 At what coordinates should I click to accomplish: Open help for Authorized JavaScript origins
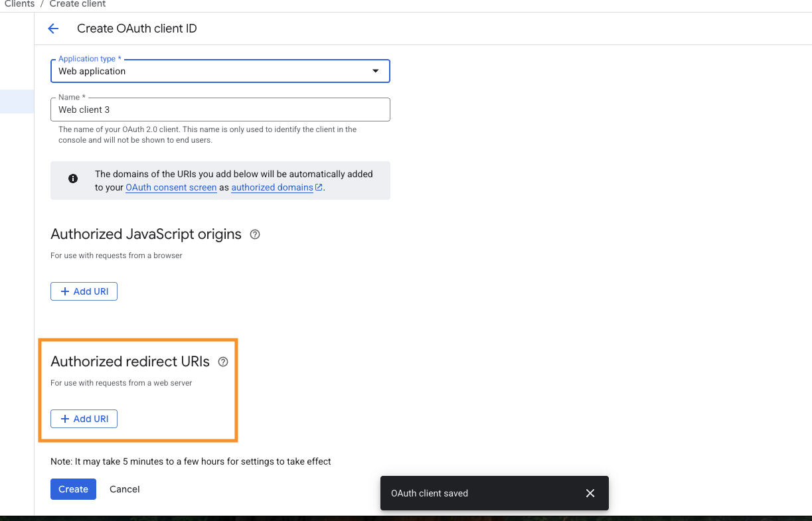(x=255, y=234)
